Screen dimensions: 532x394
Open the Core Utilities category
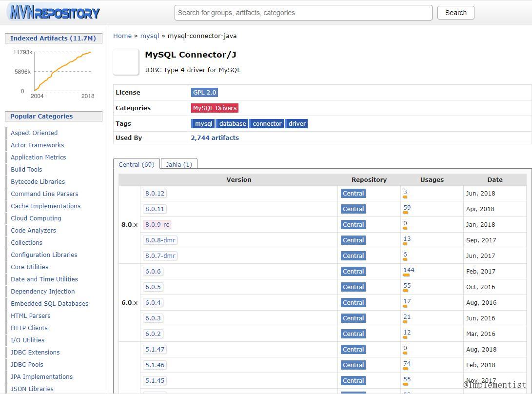coord(30,267)
